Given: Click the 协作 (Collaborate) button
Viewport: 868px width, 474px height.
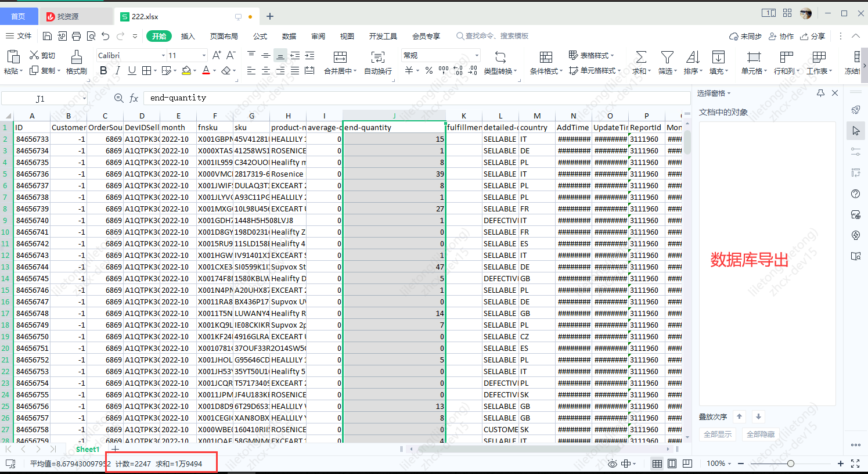Looking at the screenshot, I should click(x=781, y=36).
